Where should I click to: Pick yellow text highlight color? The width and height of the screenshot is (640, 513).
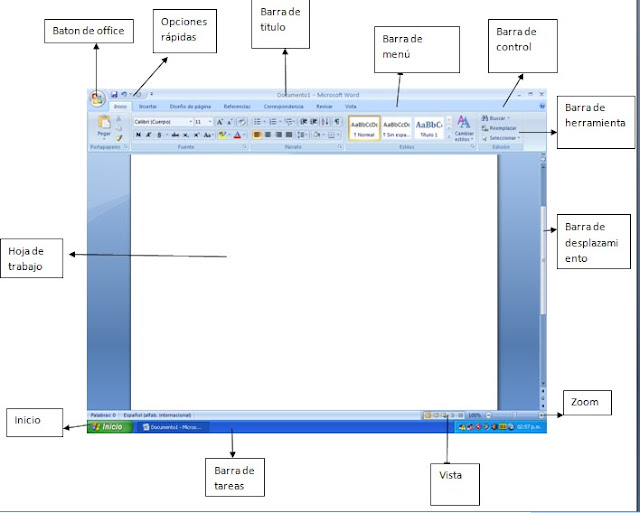coord(222,135)
